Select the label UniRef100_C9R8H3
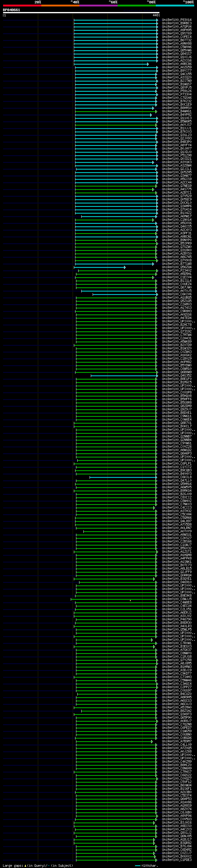This screenshot has width=197, height=868. pyautogui.click(x=177, y=311)
